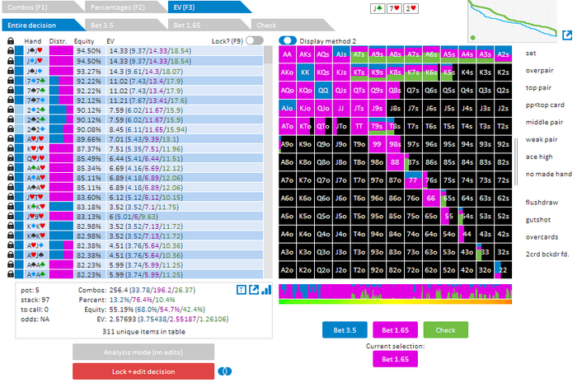The width and height of the screenshot is (577, 392).
Task: Click the magenta Bet 1.65 button above Current selection
Action: [395, 330]
